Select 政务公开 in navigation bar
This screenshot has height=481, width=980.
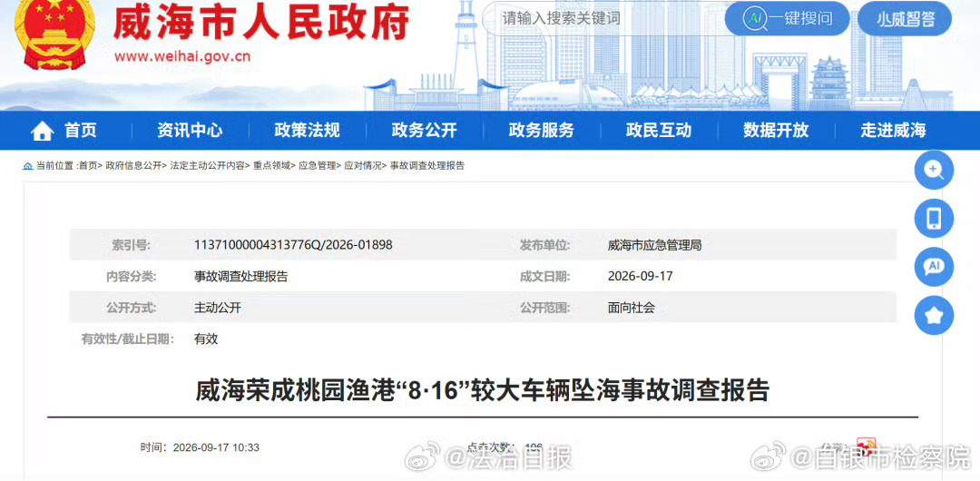(425, 131)
